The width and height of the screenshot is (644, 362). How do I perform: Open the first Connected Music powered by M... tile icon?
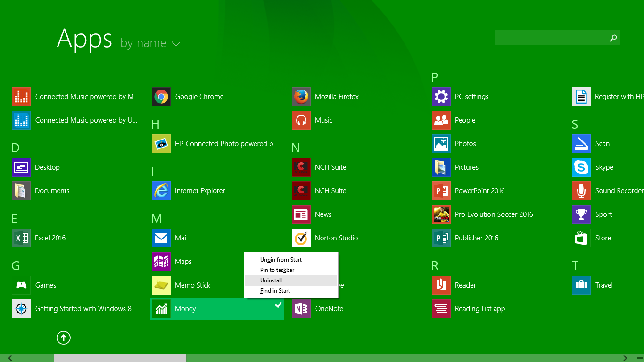tap(21, 97)
